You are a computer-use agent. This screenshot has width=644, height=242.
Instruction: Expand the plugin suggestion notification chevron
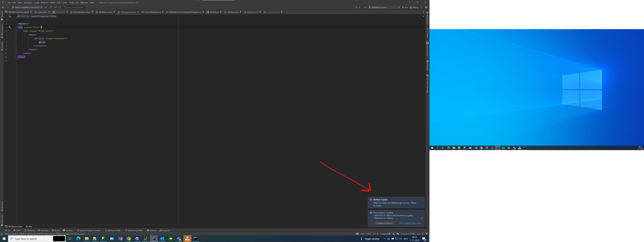click(422, 218)
